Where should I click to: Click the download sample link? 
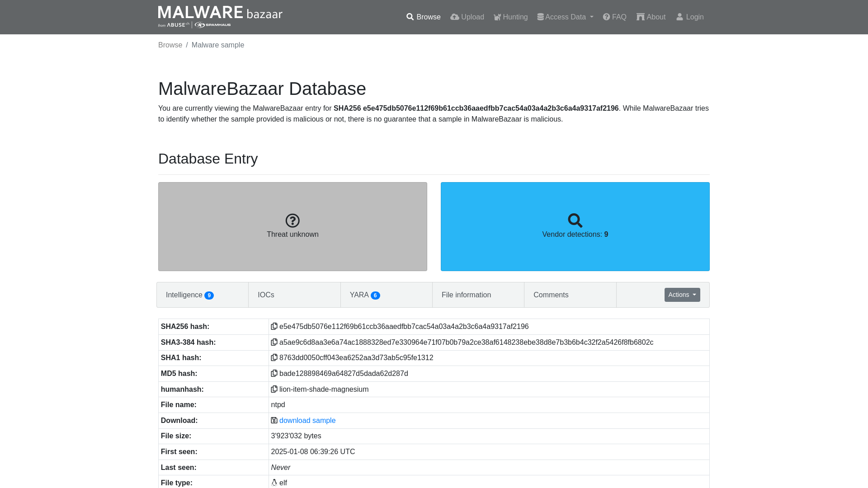tap(307, 420)
